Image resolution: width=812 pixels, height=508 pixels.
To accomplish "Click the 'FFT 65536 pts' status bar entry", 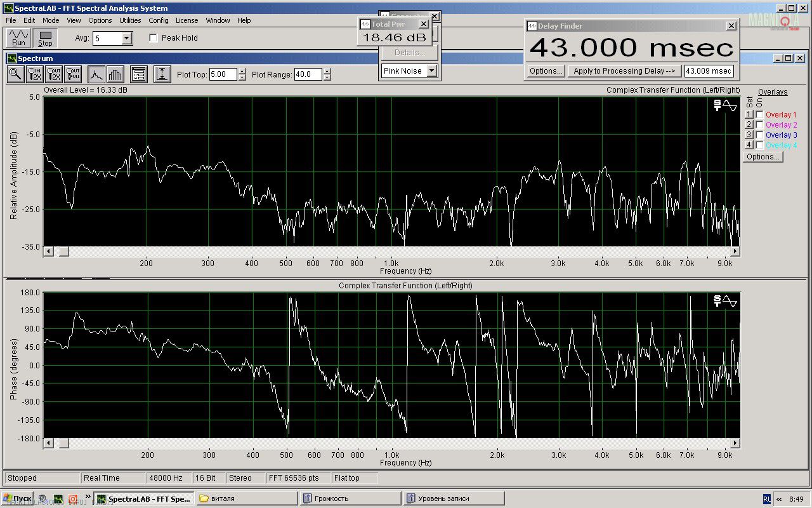I will [x=298, y=478].
